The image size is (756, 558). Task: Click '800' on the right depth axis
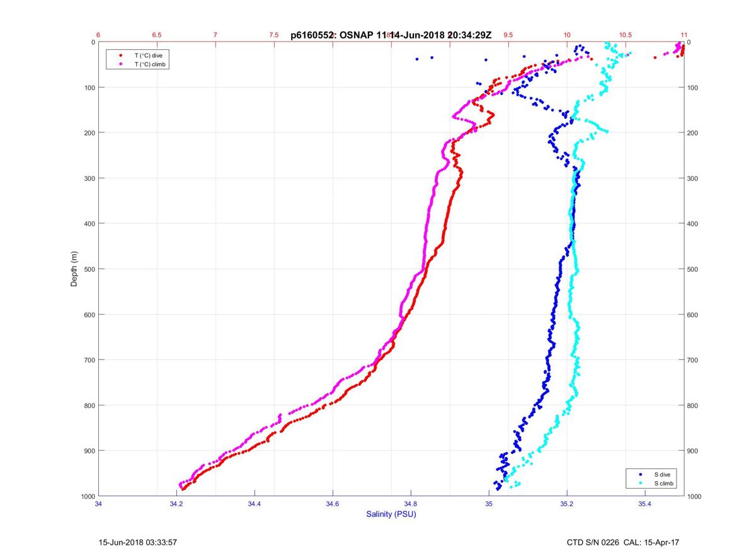coord(693,405)
